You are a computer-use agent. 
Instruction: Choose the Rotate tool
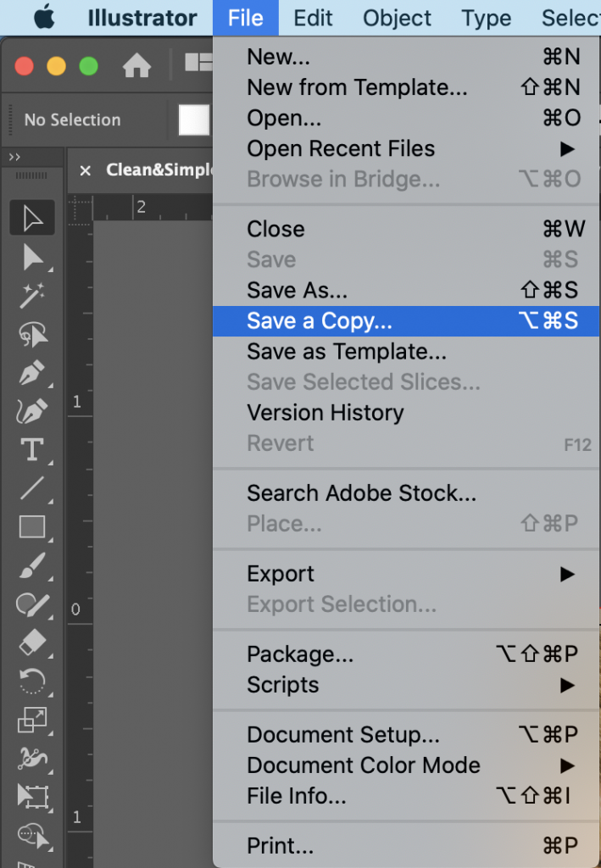point(32,682)
